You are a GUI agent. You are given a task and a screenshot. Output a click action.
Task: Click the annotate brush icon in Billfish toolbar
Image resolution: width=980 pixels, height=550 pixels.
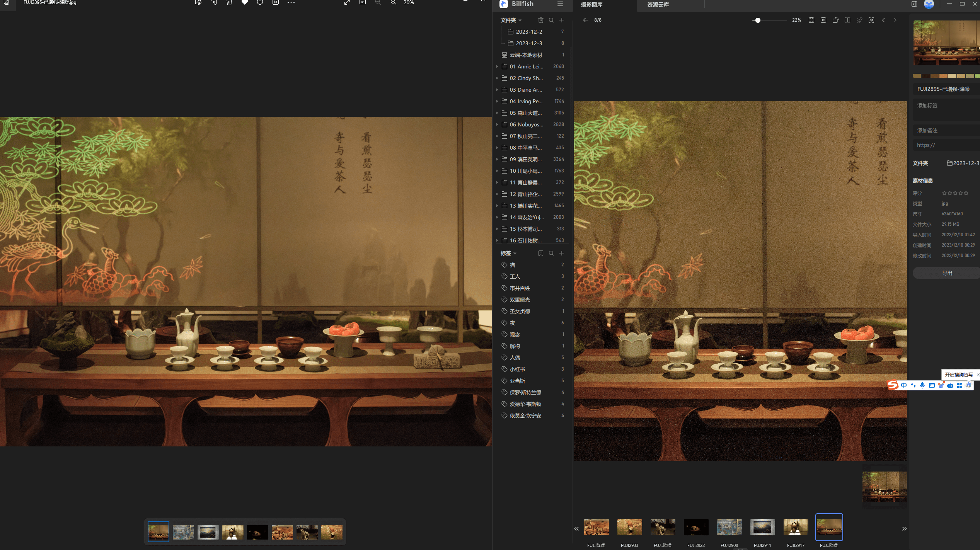point(859,20)
